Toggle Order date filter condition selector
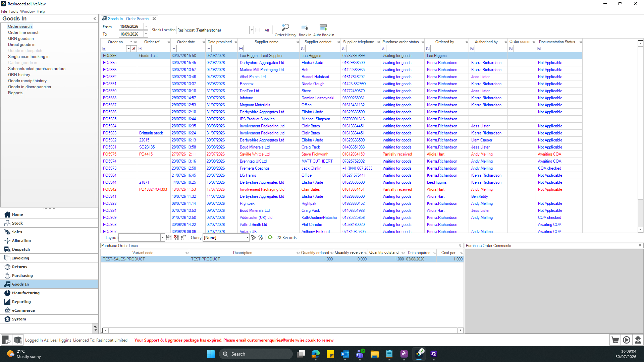Screen dimensions: 644x362 [x=174, y=49]
